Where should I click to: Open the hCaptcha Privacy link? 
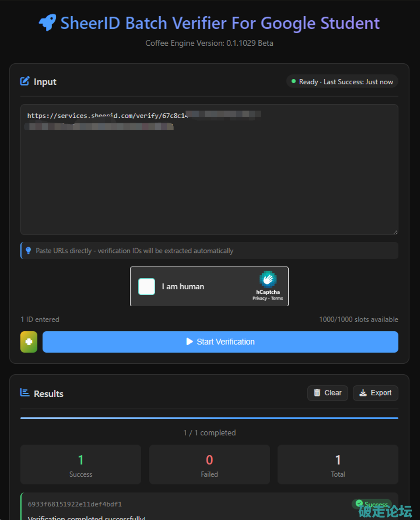pyautogui.click(x=259, y=298)
